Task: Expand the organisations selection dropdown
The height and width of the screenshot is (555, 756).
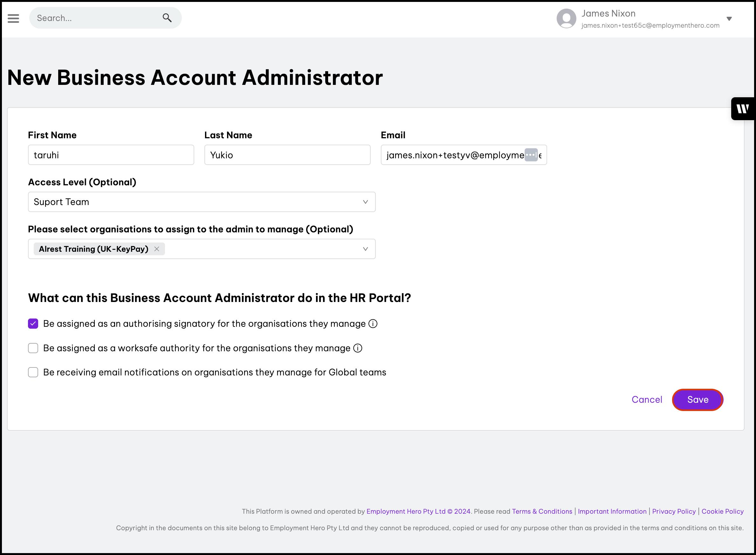Action: tap(365, 249)
